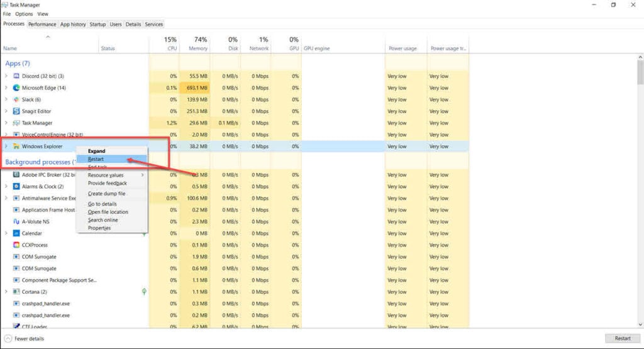Click the Fewer details arrow icon
The width and height of the screenshot is (644, 349).
click(x=8, y=339)
